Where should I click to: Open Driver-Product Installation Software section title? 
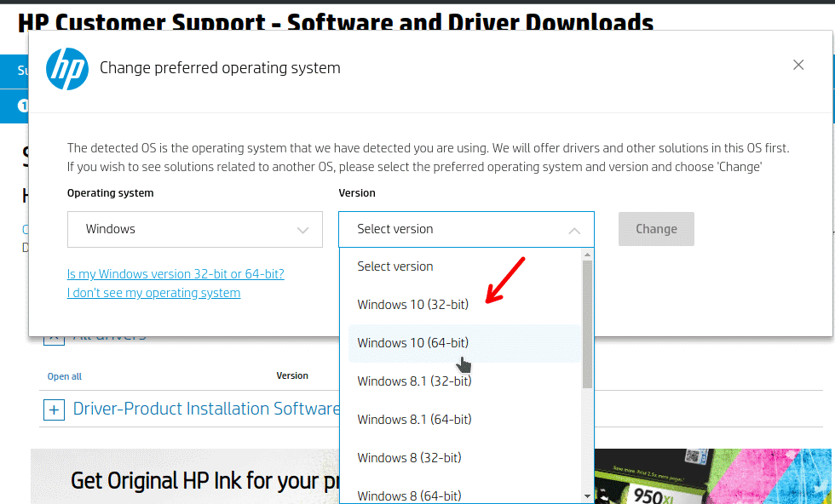coord(206,409)
